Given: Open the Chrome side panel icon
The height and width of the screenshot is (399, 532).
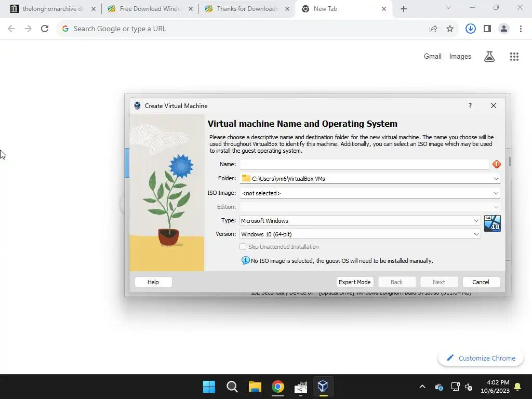Looking at the screenshot, I should 487,29.
